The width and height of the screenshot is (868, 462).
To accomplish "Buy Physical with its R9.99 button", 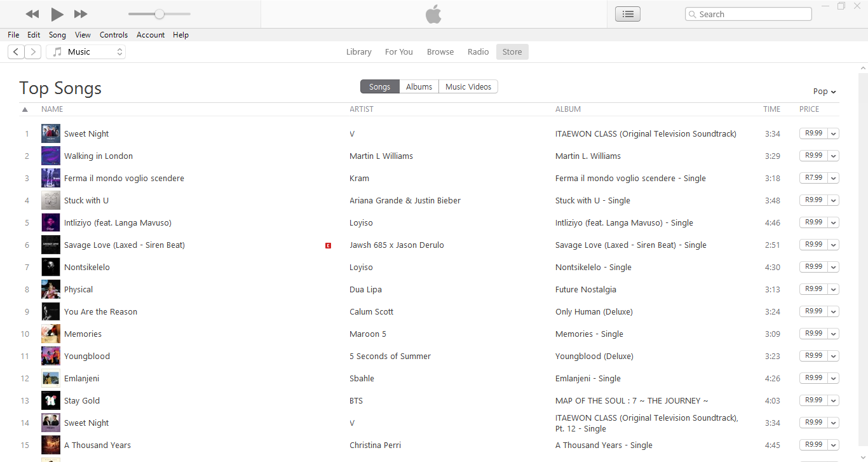I will point(813,289).
